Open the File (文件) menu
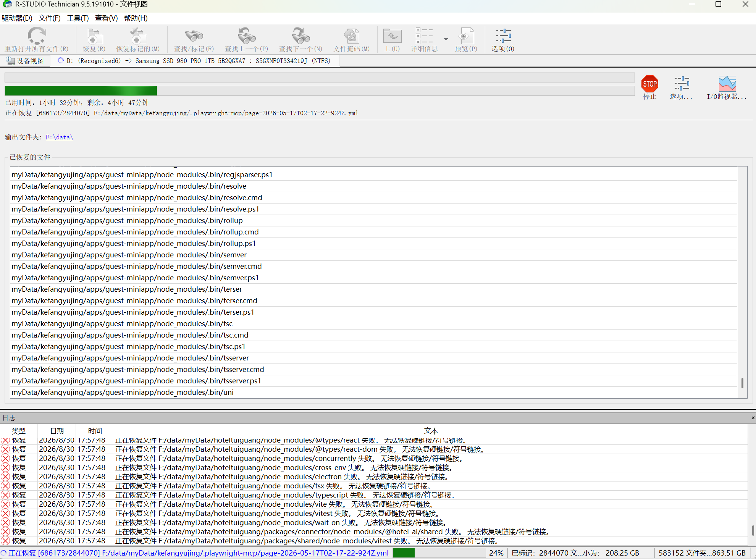The height and width of the screenshot is (559, 756). point(50,18)
